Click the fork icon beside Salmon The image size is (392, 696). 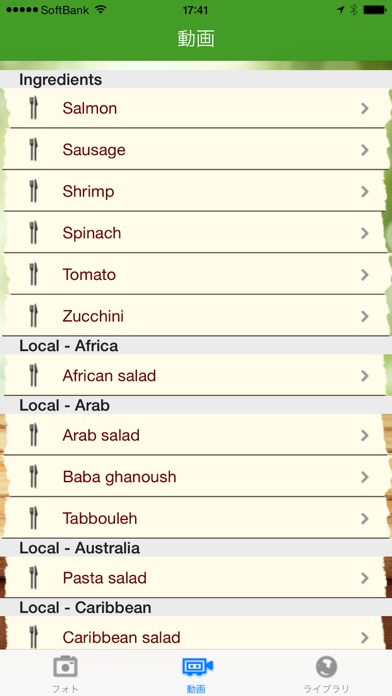33,108
